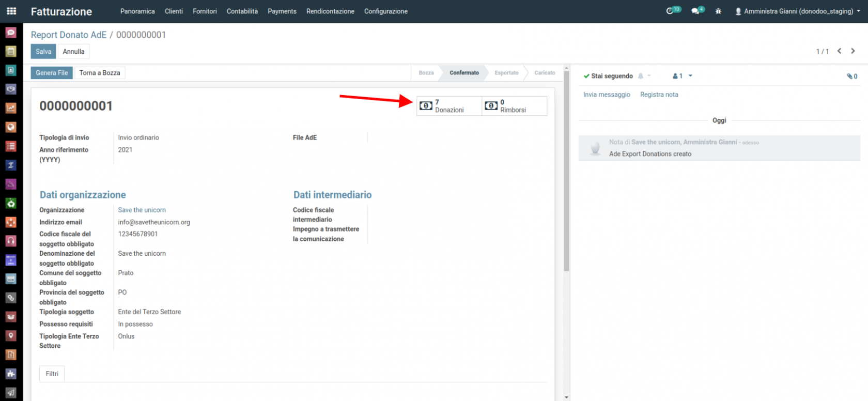Open the attachments paperclip counter

point(851,76)
